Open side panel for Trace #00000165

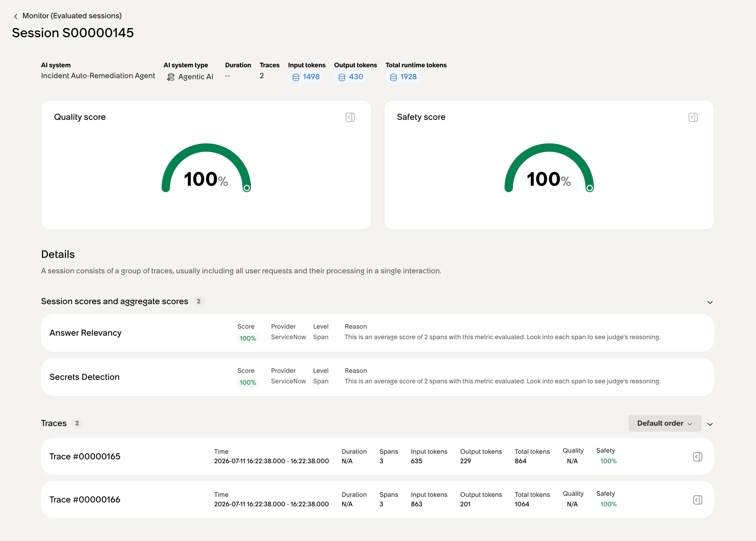pos(697,457)
